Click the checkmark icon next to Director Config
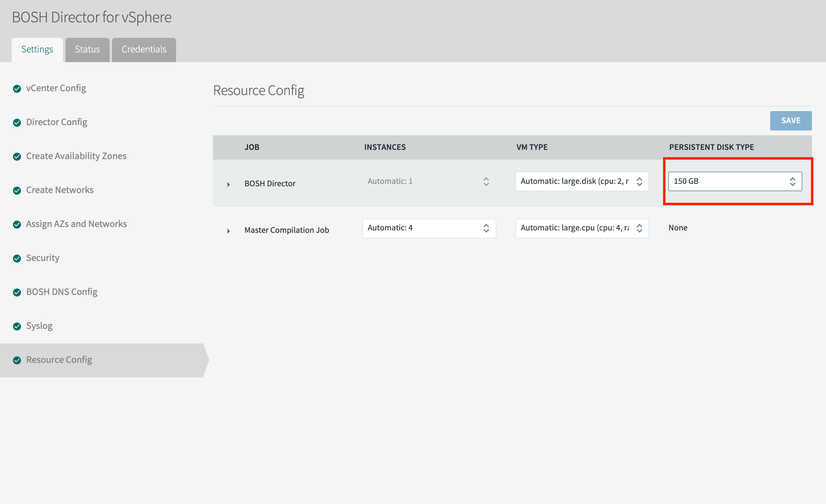 (17, 123)
